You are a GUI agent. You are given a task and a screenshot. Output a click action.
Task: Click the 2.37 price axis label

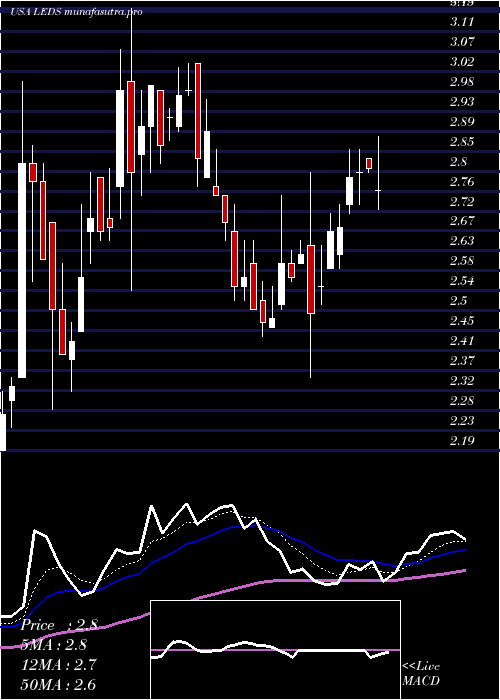[462, 360]
